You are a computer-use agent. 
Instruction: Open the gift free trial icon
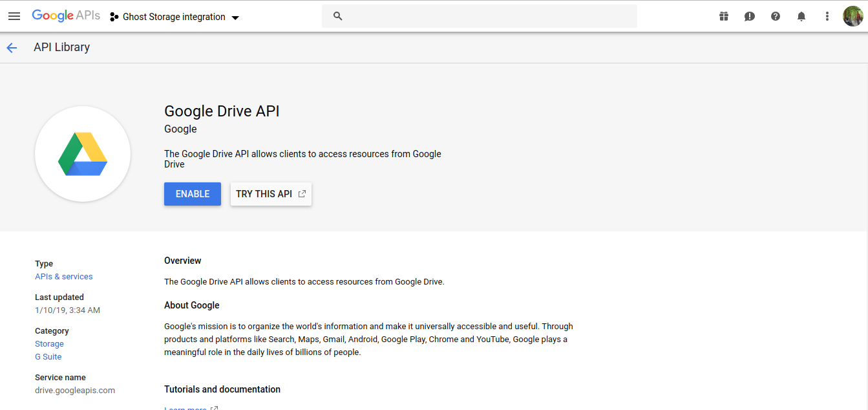point(724,16)
